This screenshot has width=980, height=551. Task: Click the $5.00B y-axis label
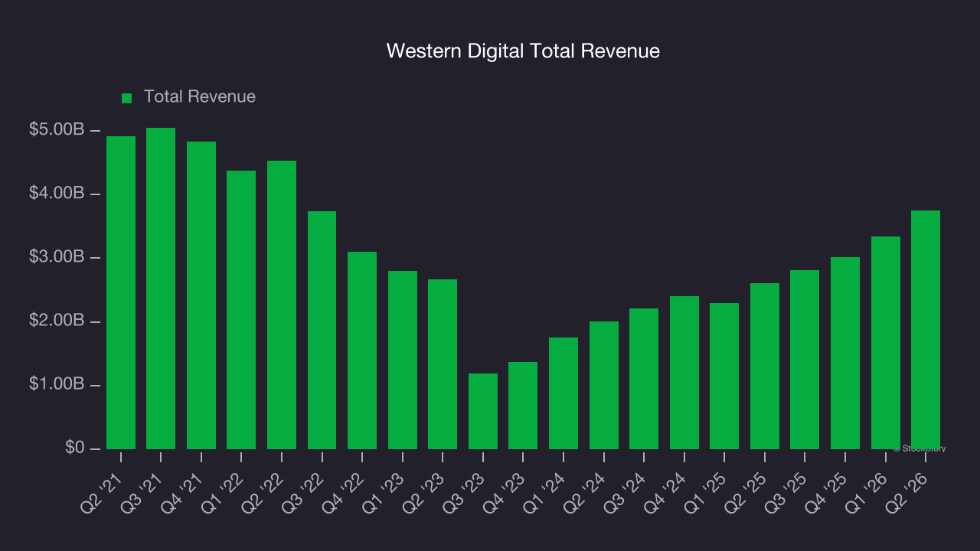coord(57,130)
